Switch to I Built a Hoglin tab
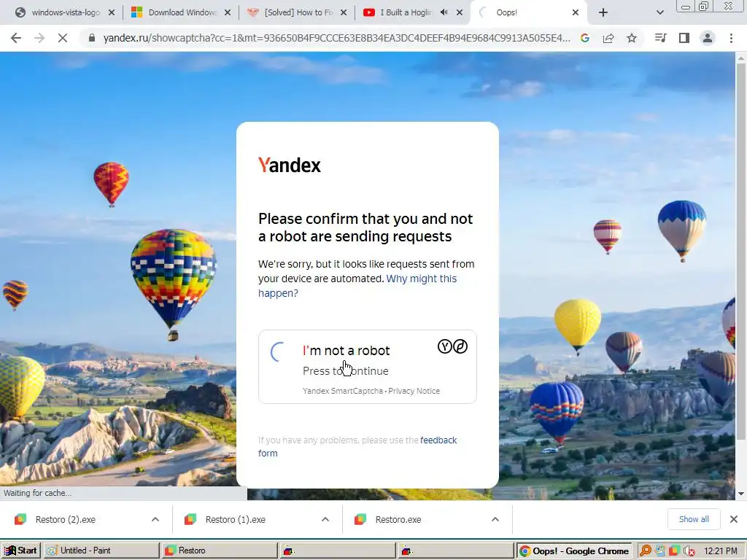The image size is (747, 560). point(406,12)
